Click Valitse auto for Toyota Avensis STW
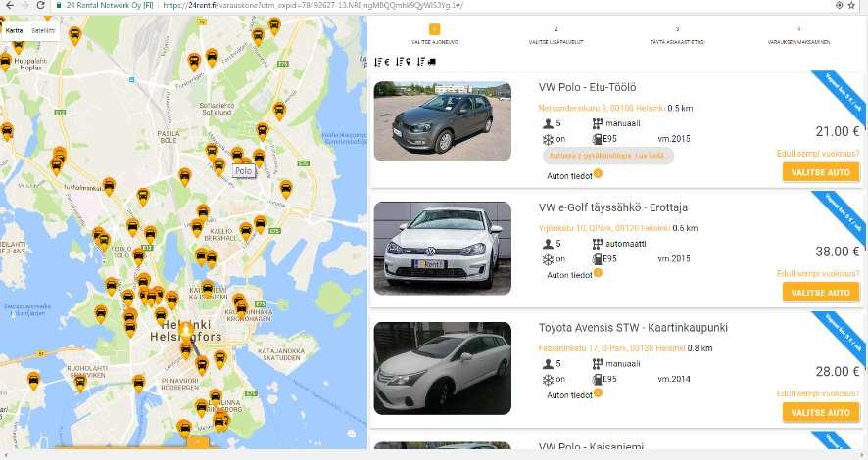Viewport: 868px width, 460px height. pyautogui.click(x=820, y=412)
